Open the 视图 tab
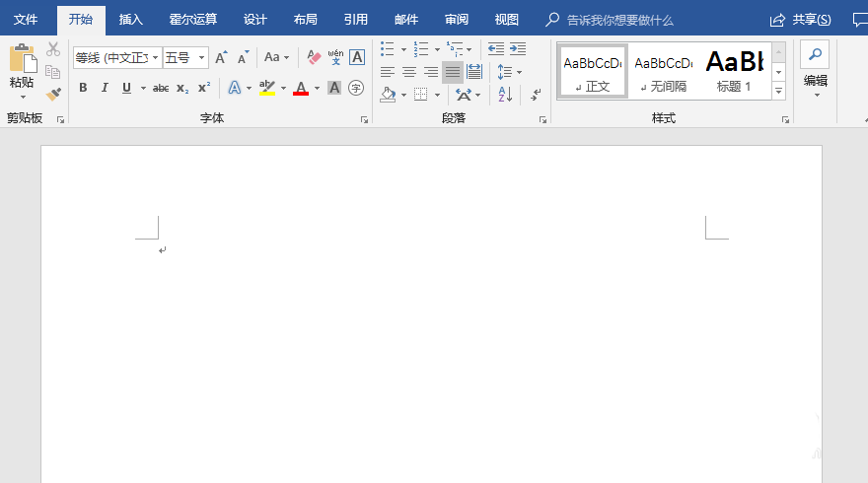 (507, 20)
